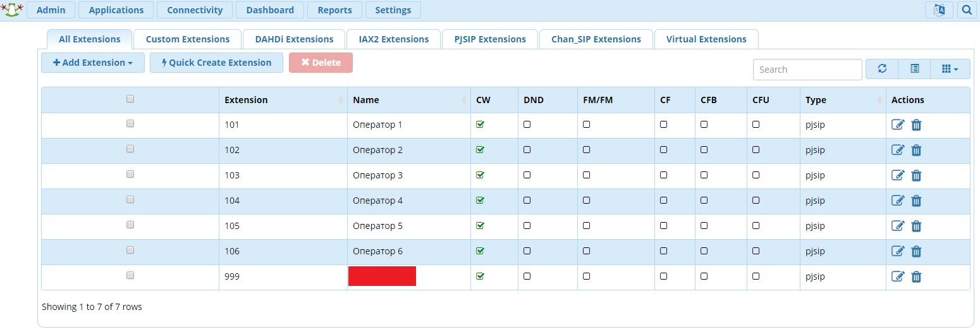Click the FreePBX frog logo
Screen dimensions: 980x334
(12, 9)
